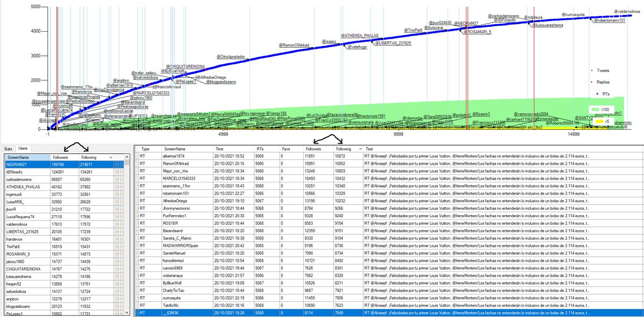Click @MARCELI21540333 label on chart
Image resolution: width=644 pixels, height=317 pixels.
click(151, 93)
